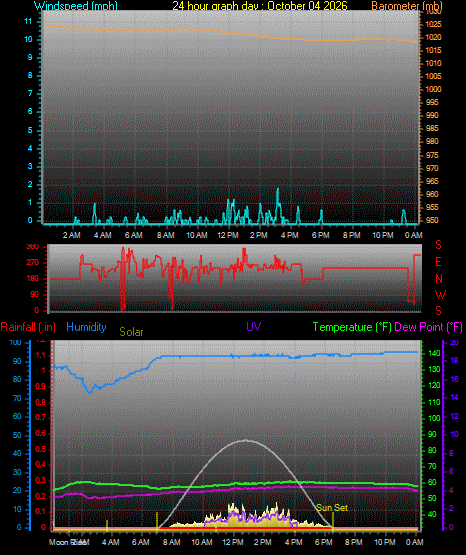The image size is (466, 555).
Task: Click 8 AM on windspeed chart time axis
Action: point(166,235)
